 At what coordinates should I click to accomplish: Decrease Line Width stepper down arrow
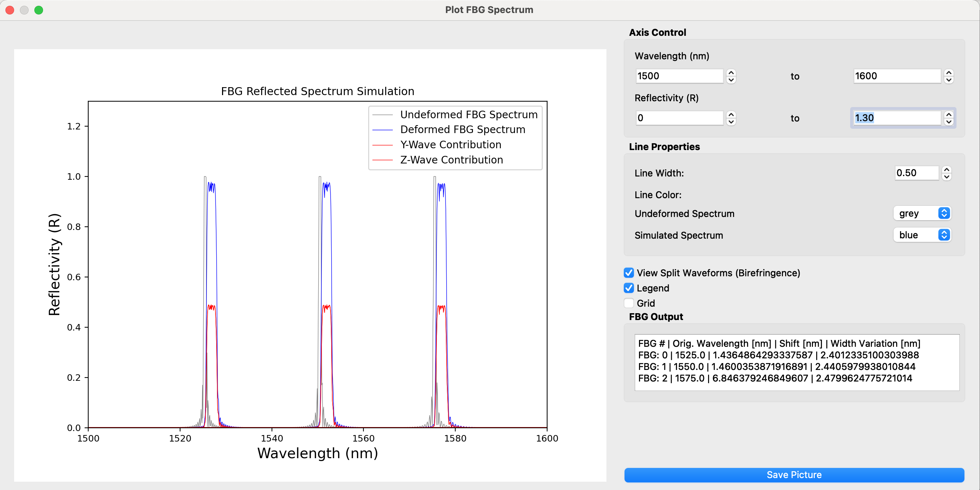tap(946, 177)
